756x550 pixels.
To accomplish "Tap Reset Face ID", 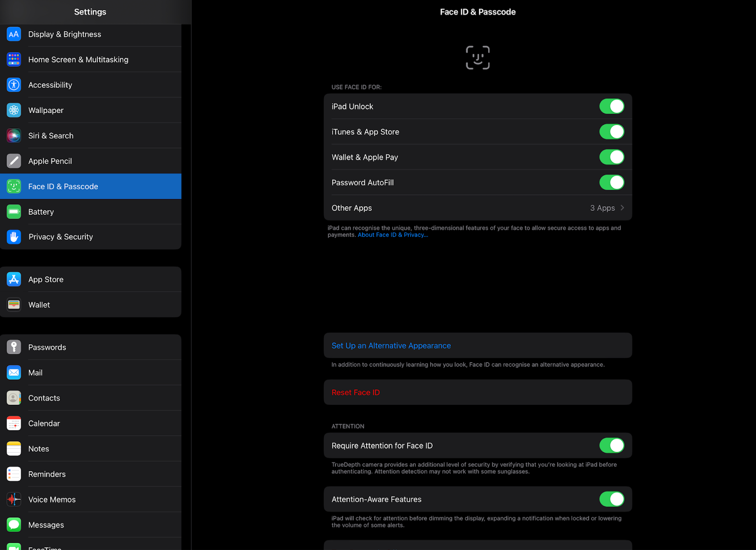I will click(x=478, y=393).
